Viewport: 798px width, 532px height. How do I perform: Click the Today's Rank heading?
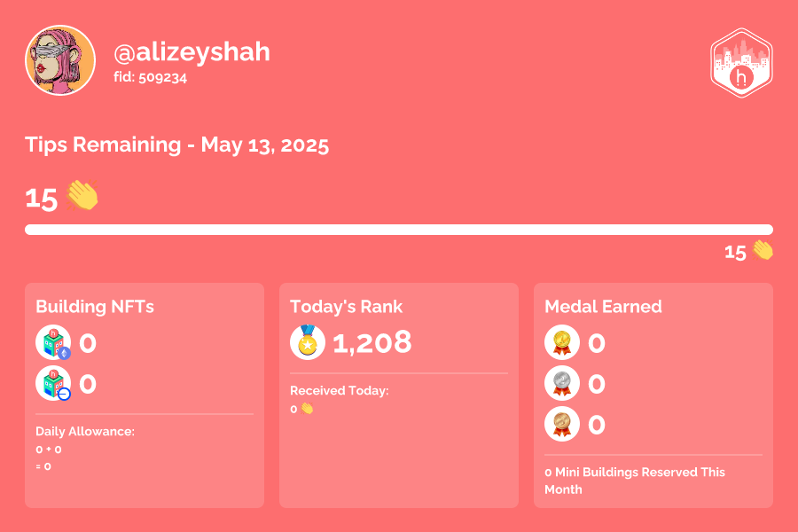(346, 307)
